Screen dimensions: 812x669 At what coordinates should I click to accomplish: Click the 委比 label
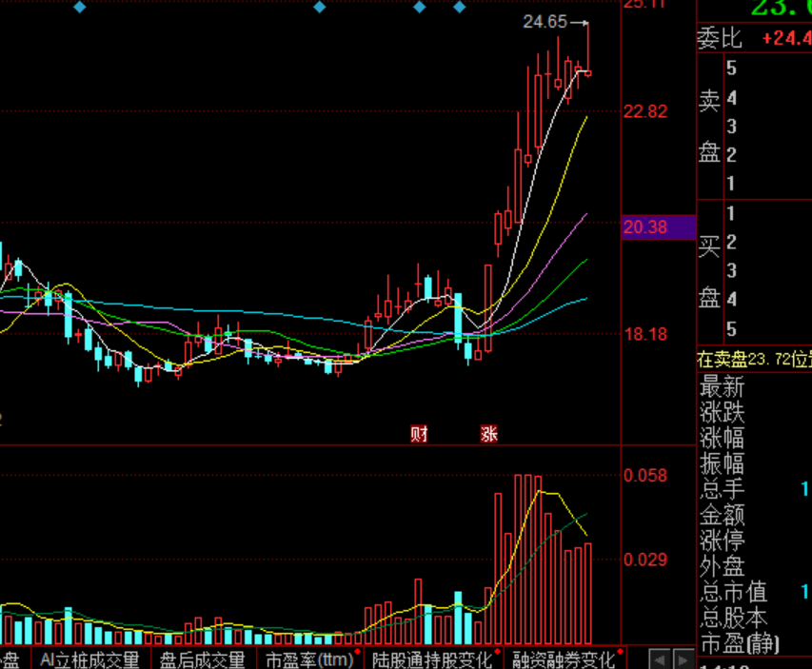pos(720,38)
